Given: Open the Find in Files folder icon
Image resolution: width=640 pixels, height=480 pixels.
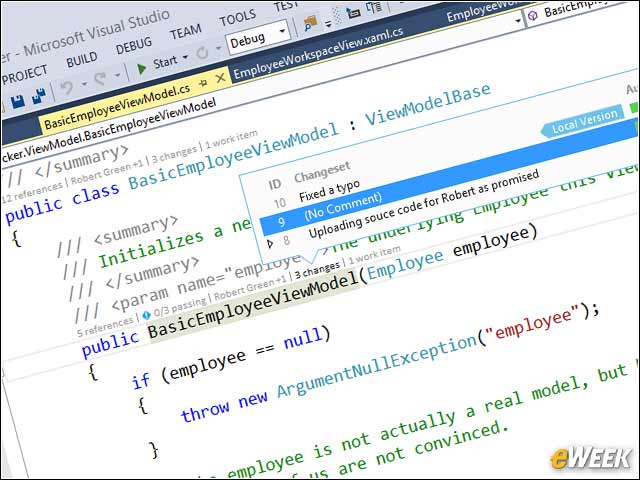Looking at the screenshot, I should (x=311, y=23).
